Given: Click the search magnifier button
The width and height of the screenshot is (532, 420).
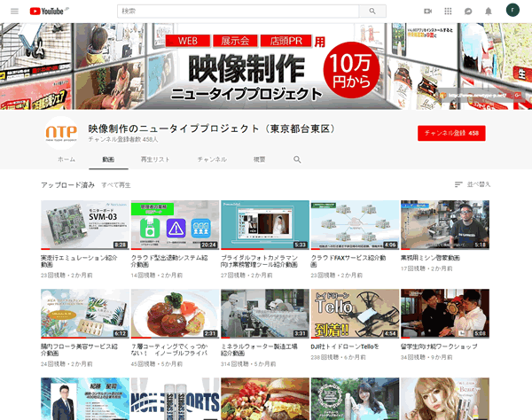Looking at the screenshot, I should click(372, 12).
